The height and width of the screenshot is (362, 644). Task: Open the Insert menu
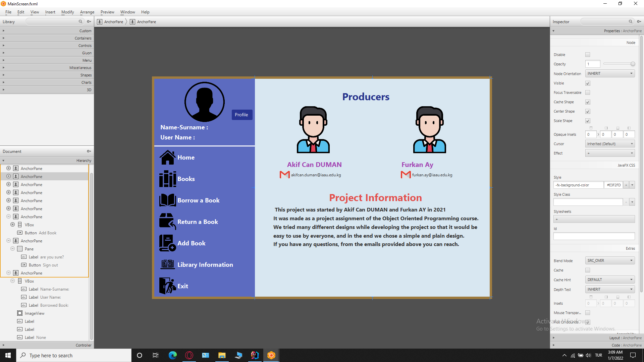50,12
